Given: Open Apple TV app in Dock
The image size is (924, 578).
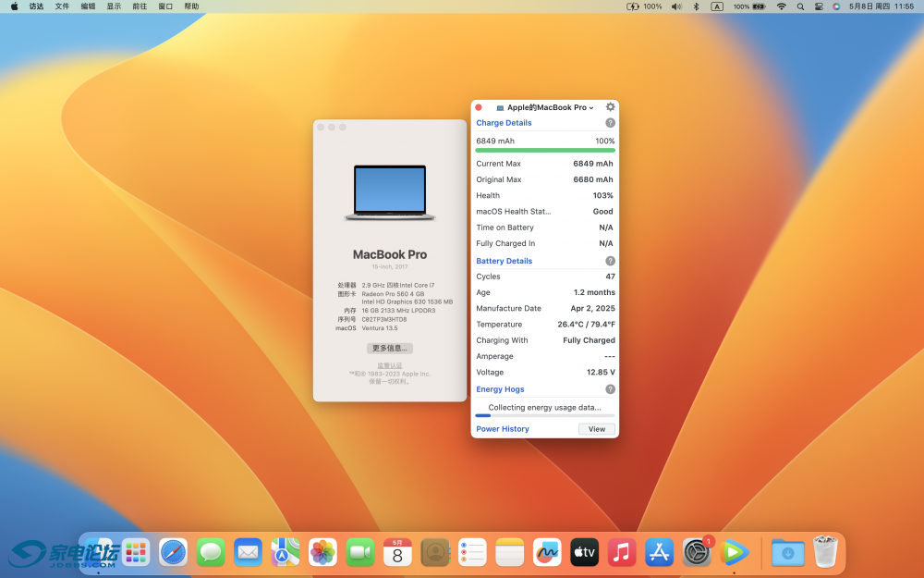Looking at the screenshot, I should click(x=585, y=553).
